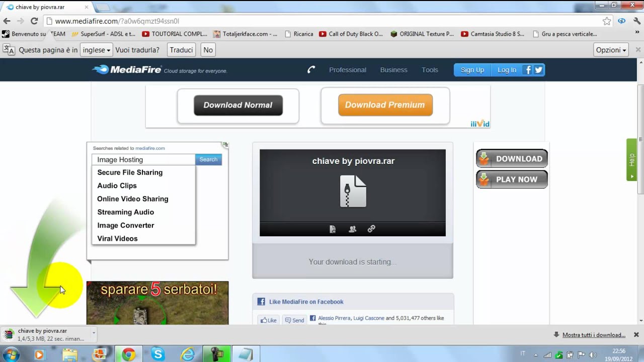
Task: Select the Audio Clips suggestion
Action: tap(117, 186)
